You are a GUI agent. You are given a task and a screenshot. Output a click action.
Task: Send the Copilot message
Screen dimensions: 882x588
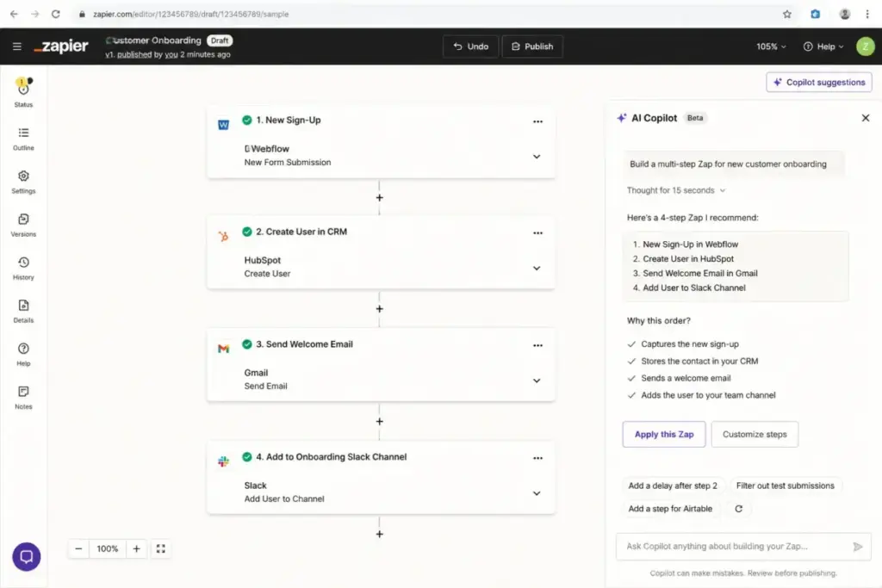(857, 547)
